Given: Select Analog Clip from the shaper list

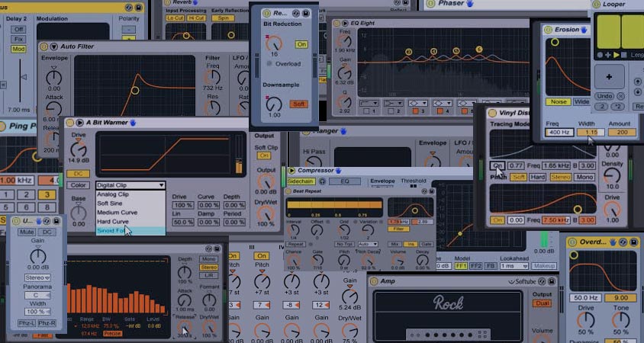Looking at the screenshot, I should 130,194.
